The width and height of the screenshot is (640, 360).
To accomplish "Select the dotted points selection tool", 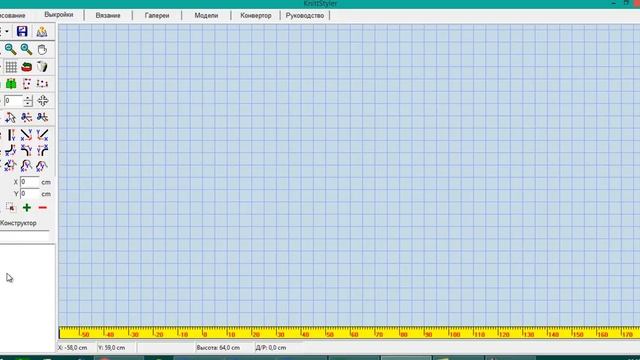I will tap(42, 84).
